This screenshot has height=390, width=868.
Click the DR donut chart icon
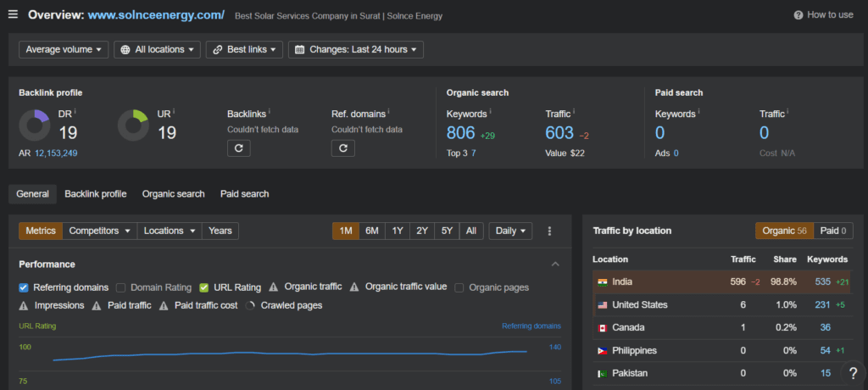[35, 125]
